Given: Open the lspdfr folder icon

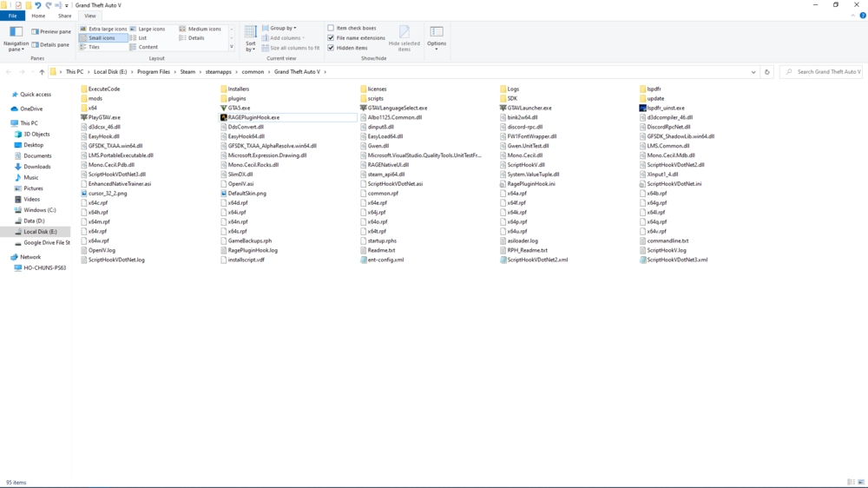Looking at the screenshot, I should tap(642, 89).
